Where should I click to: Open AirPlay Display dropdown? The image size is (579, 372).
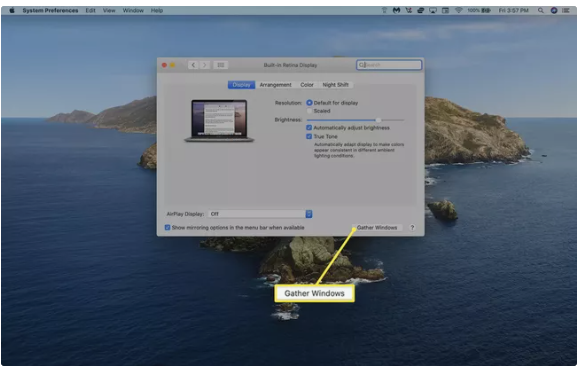[260, 214]
